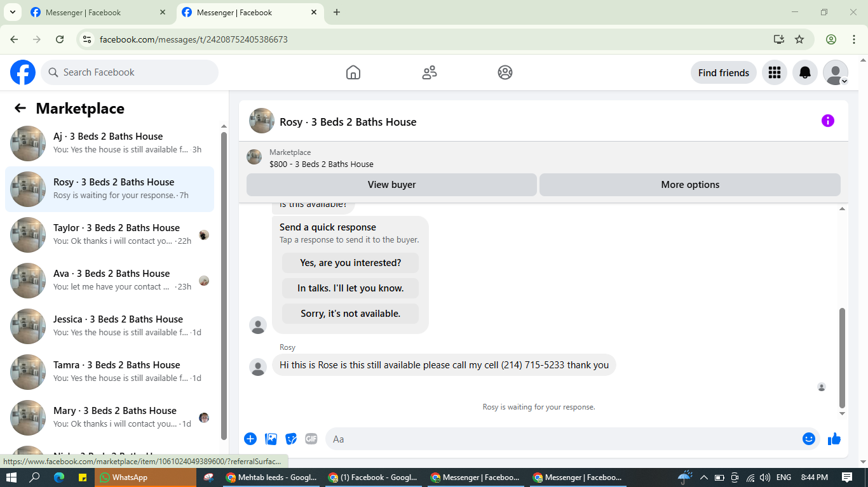Click the View buyer button
The height and width of the screenshot is (487, 868).
point(391,185)
